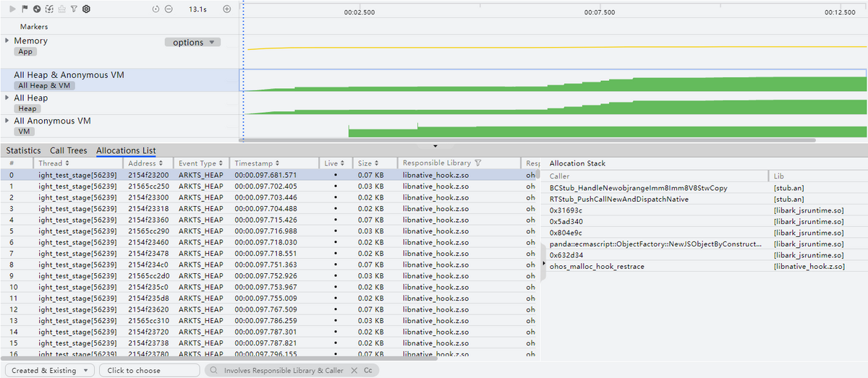Image resolution: width=868 pixels, height=378 pixels.
Task: Click the flag marker icon in toolbar
Action: coord(25,9)
